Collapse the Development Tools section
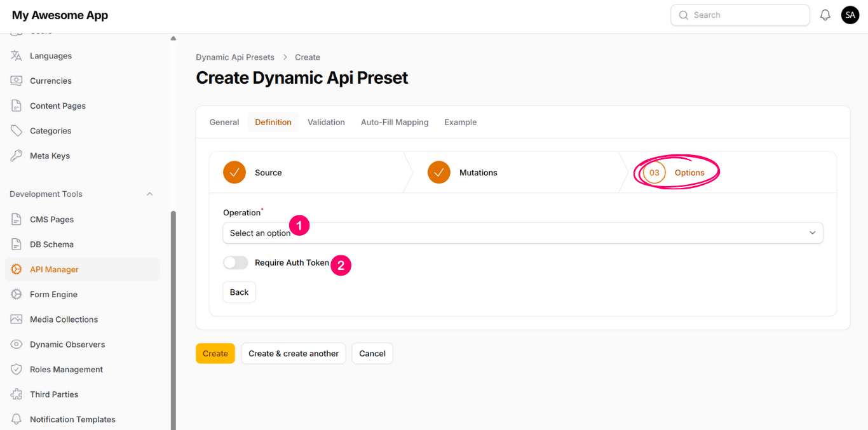 [149, 194]
